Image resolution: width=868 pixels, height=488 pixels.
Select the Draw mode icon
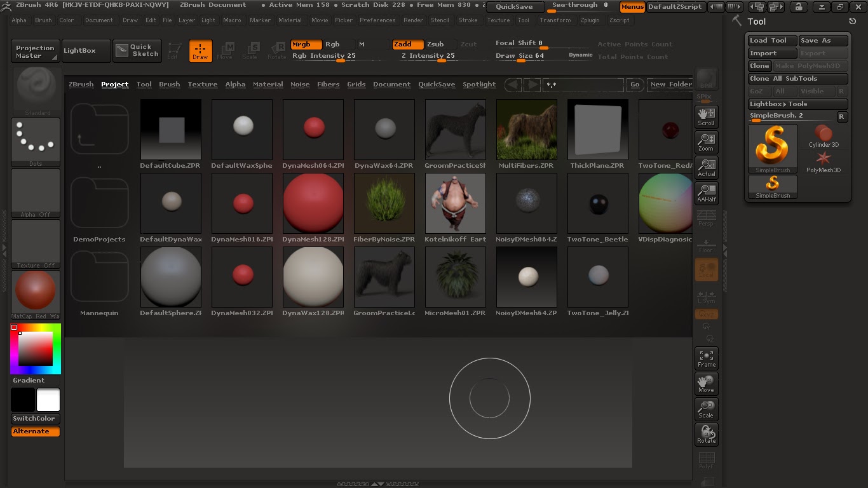(x=201, y=51)
